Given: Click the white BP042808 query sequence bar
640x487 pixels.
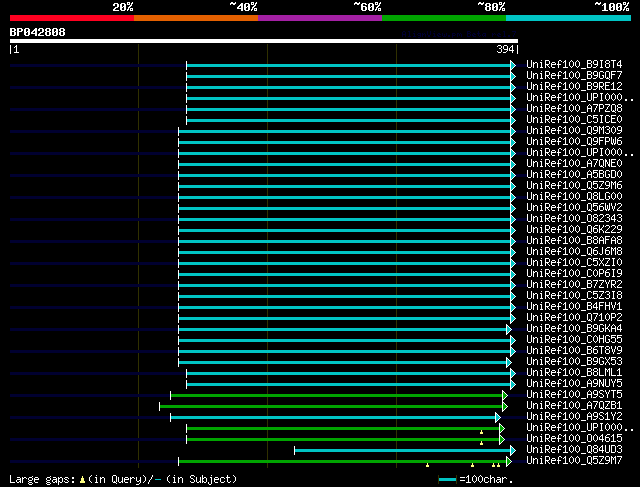Looking at the screenshot, I should (264, 41).
